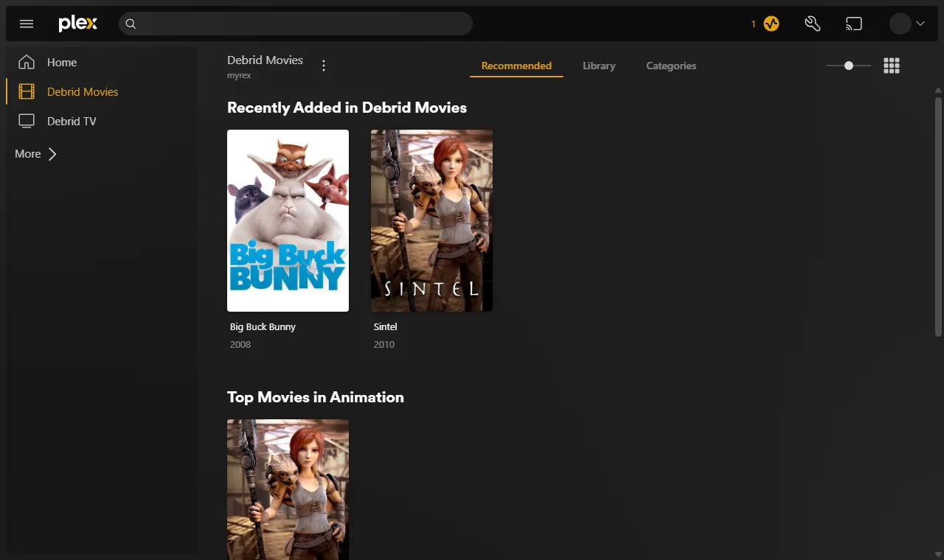Switch to grid view layout icon
Image resolution: width=944 pixels, height=560 pixels.
click(x=892, y=66)
